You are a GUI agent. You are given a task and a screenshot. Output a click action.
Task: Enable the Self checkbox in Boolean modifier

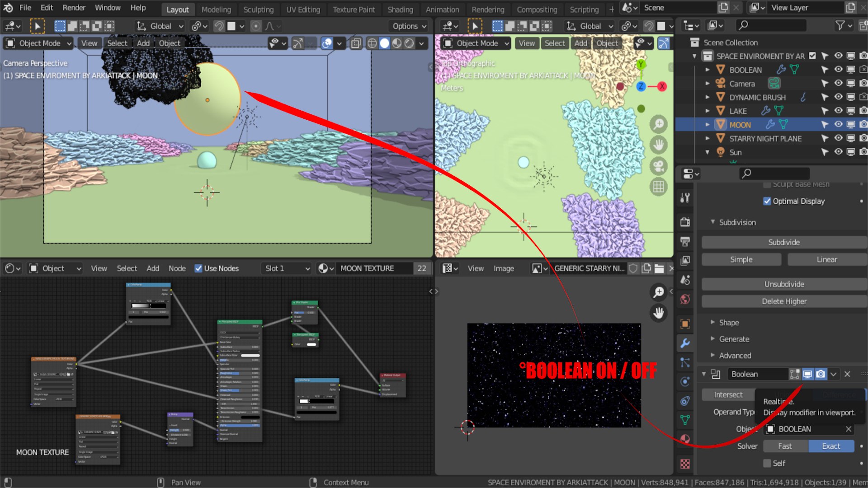pos(767,463)
